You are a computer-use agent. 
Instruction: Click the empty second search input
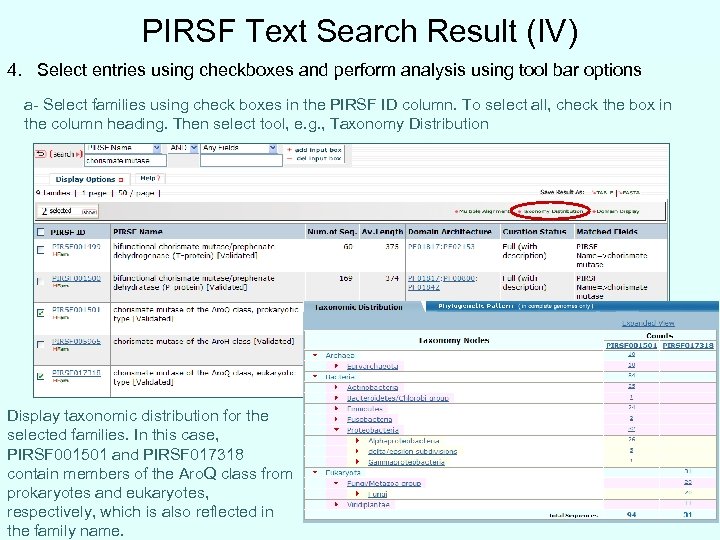tap(241, 160)
